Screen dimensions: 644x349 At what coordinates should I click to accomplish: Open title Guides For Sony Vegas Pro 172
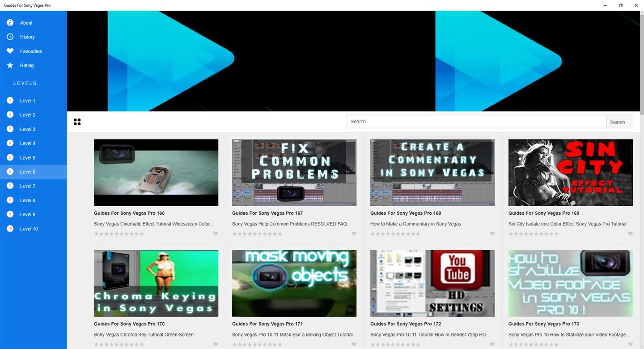(x=406, y=324)
